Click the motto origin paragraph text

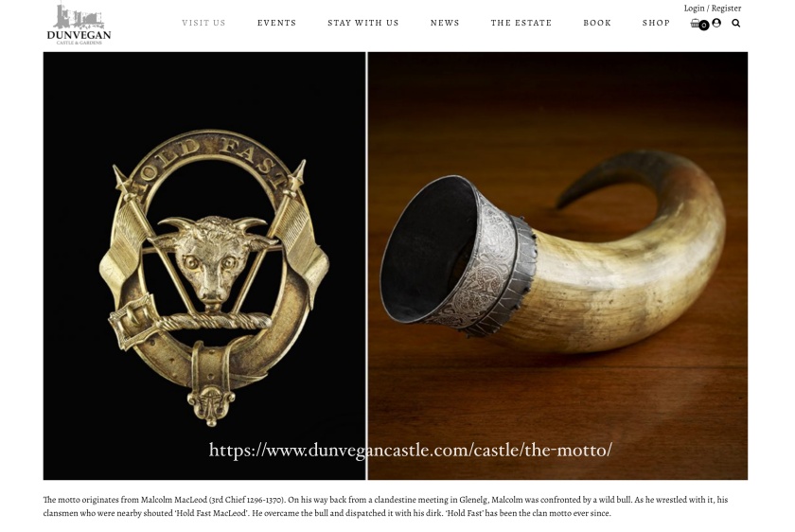pyautogui.click(x=385, y=506)
